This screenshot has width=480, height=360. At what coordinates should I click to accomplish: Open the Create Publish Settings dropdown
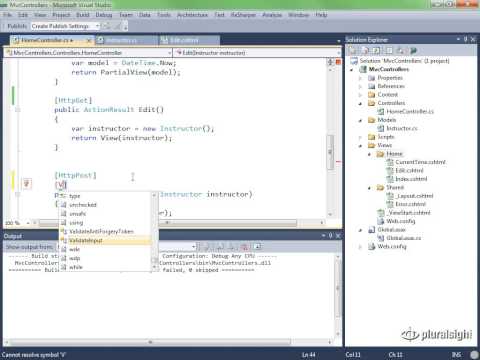tap(97, 26)
